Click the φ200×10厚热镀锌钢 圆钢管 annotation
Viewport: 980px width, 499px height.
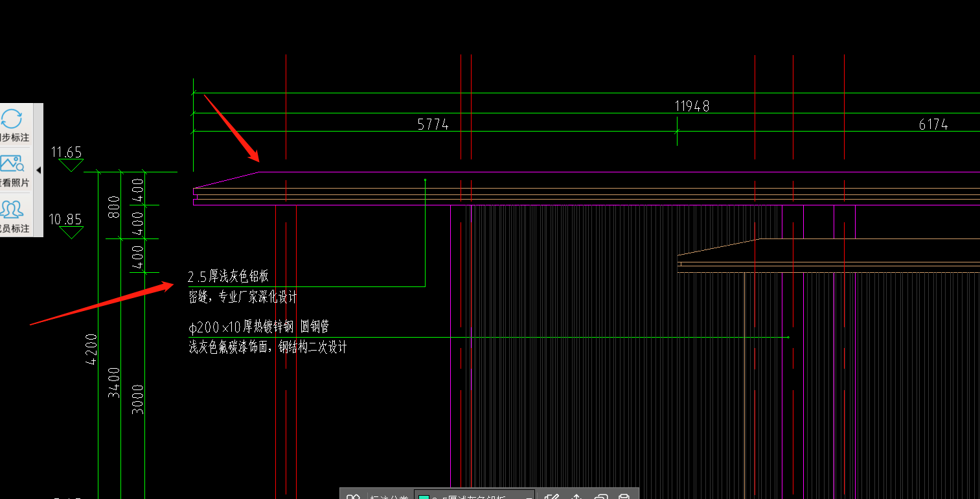point(259,327)
